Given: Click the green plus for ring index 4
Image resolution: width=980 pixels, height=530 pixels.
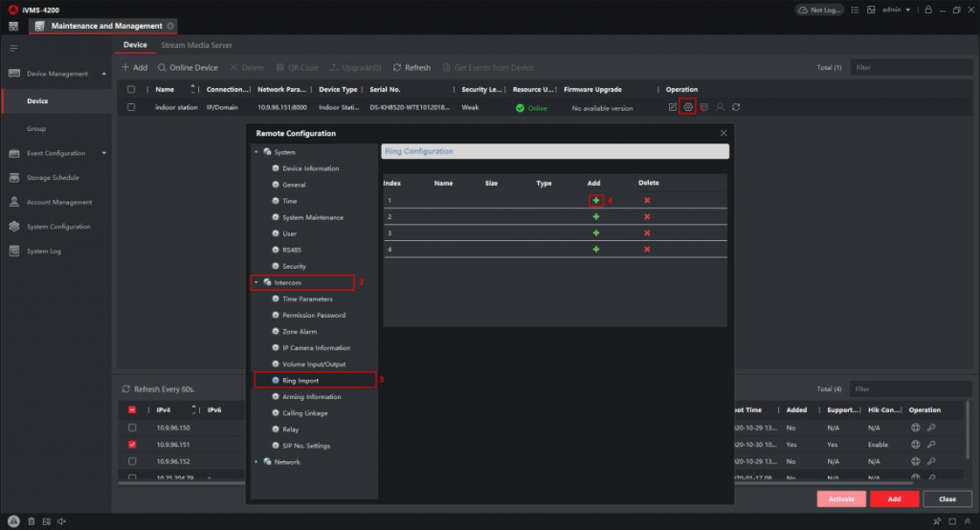Looking at the screenshot, I should pos(595,250).
